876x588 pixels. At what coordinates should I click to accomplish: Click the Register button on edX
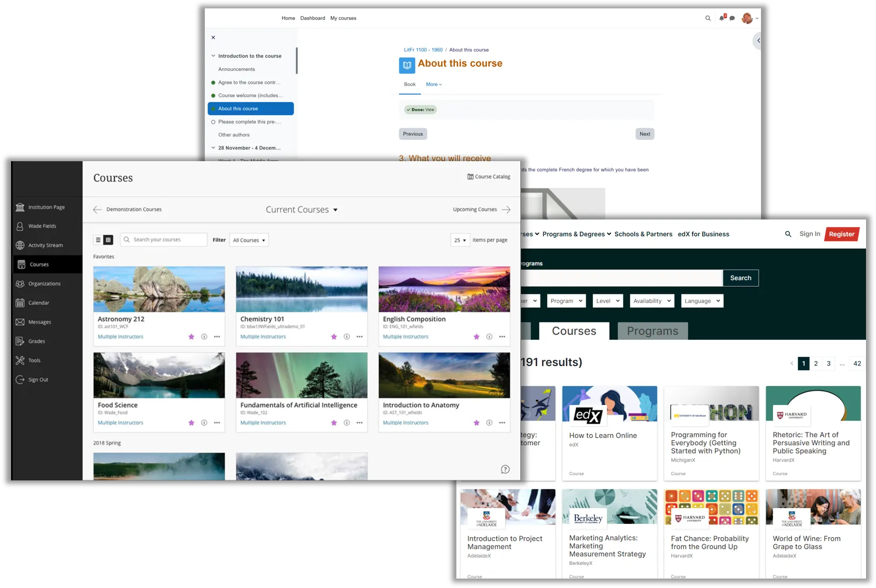pyautogui.click(x=841, y=234)
